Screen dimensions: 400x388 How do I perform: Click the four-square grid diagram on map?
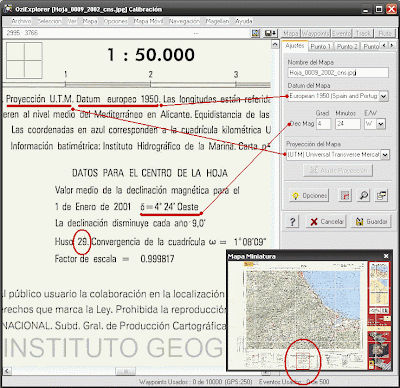(24, 60)
